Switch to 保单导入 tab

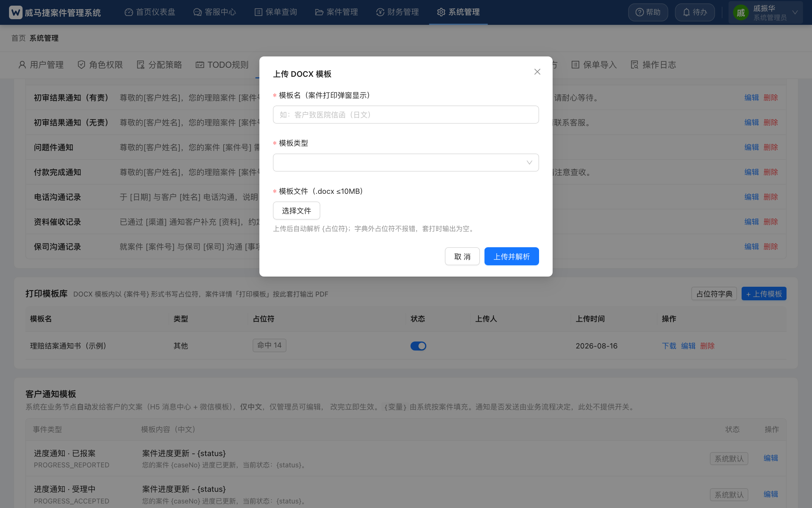[x=594, y=65]
